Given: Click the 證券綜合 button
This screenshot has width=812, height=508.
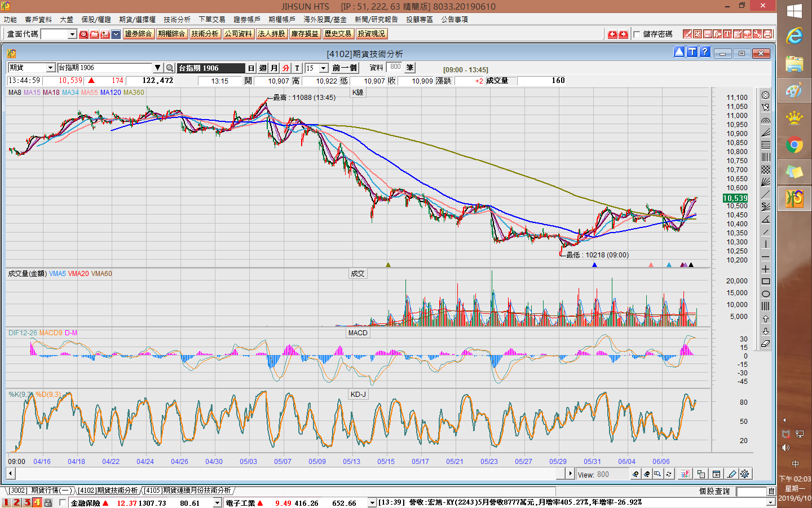Looking at the screenshot, I should (x=138, y=34).
